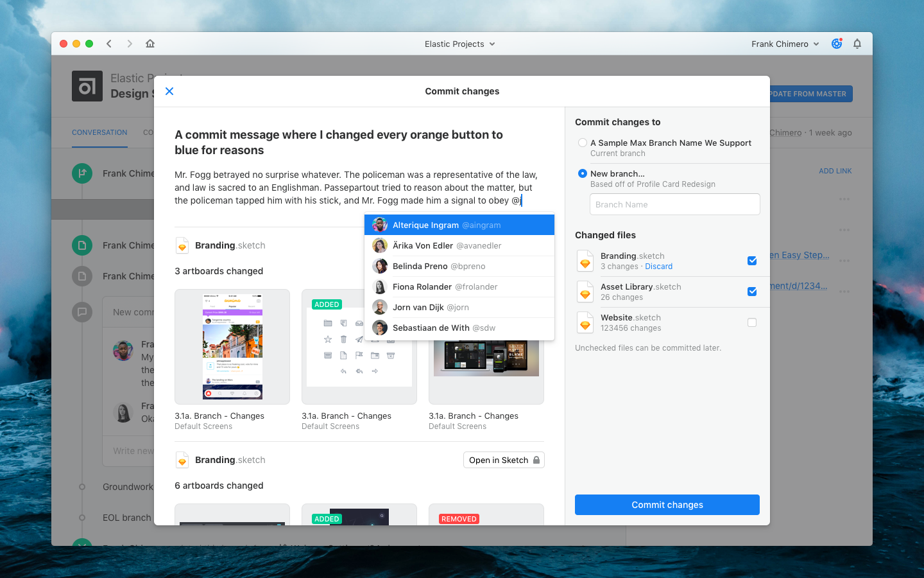Click UPDATE FROM MASTER button behind dialog
The width and height of the screenshot is (924, 578).
(811, 94)
